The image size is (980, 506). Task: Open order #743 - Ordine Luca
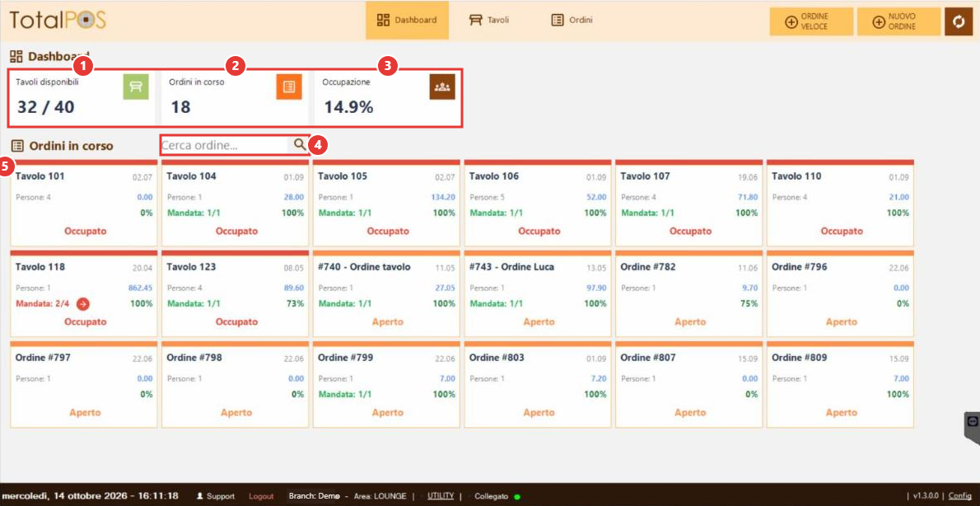tap(538, 293)
